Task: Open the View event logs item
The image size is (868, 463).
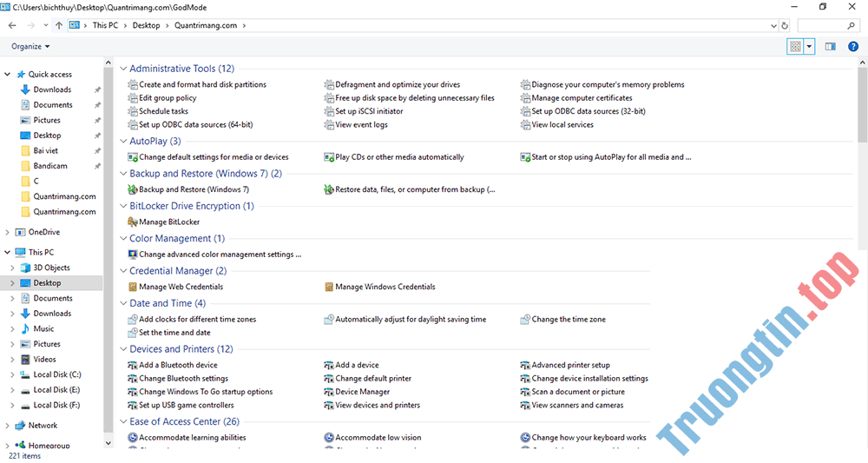Action: click(361, 125)
